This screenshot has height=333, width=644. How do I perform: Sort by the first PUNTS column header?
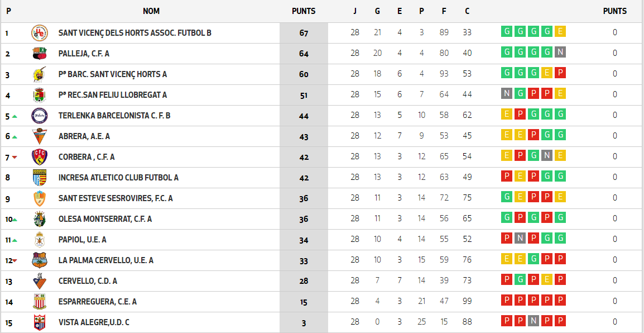[304, 11]
